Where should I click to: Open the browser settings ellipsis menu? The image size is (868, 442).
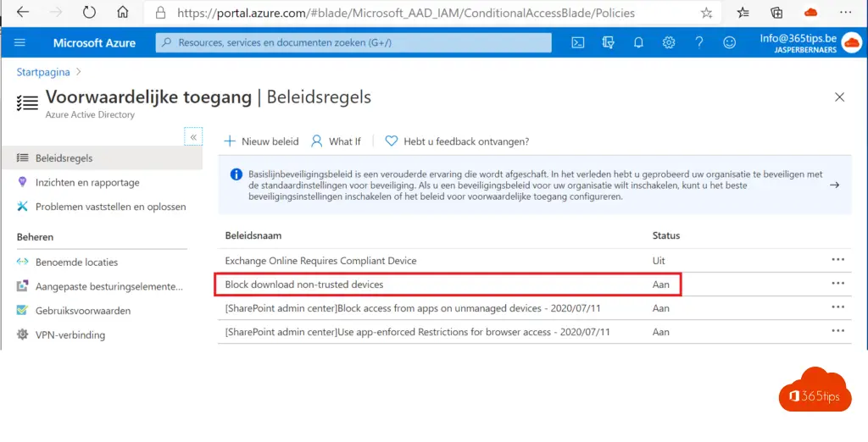(x=845, y=12)
